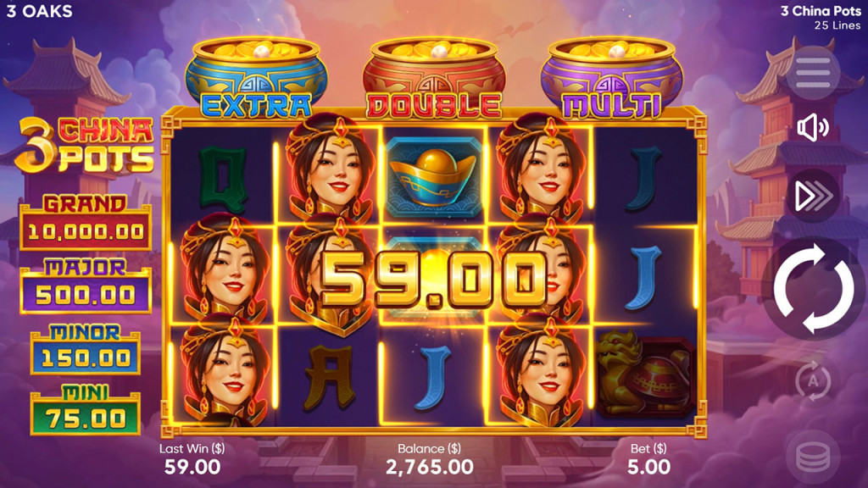Click the purple Multi pot
868x488 pixels.
tap(612, 77)
